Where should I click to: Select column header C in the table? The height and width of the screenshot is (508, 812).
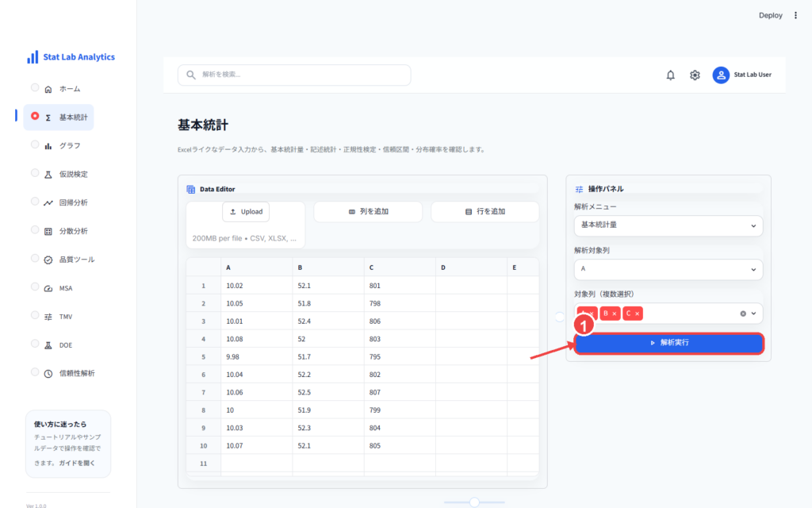pos(400,267)
